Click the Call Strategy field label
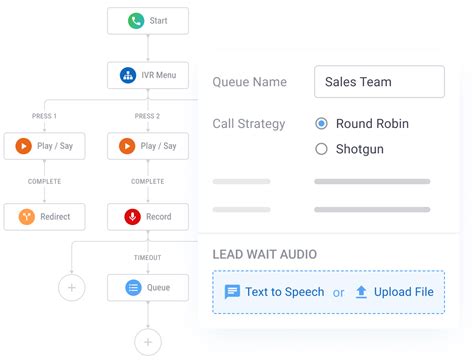474x363 pixels. [249, 124]
